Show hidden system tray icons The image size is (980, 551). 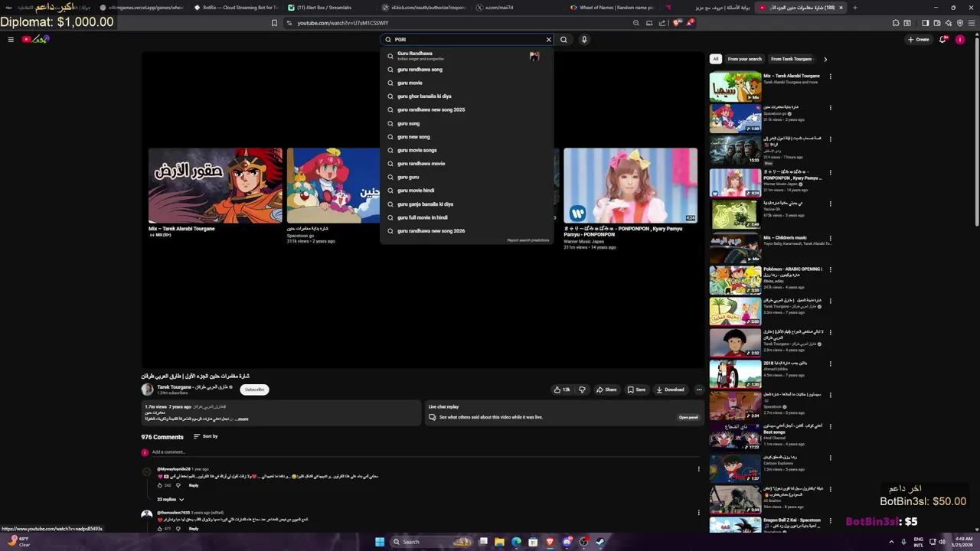click(x=891, y=542)
